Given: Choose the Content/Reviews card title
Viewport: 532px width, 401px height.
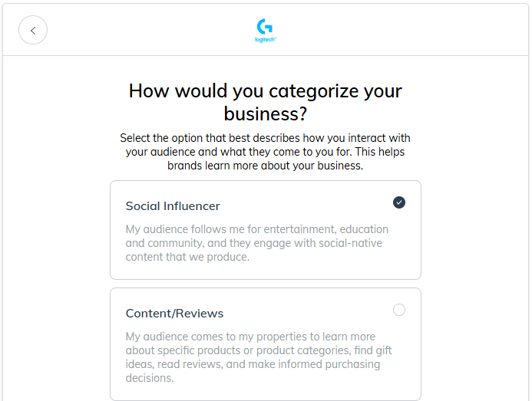Looking at the screenshot, I should point(174,314).
